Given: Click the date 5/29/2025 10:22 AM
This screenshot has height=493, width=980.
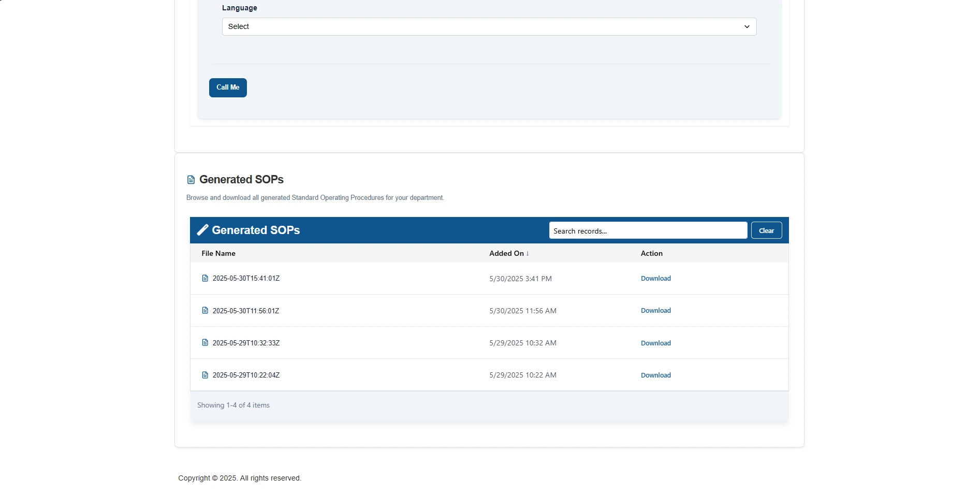Looking at the screenshot, I should [x=523, y=375].
